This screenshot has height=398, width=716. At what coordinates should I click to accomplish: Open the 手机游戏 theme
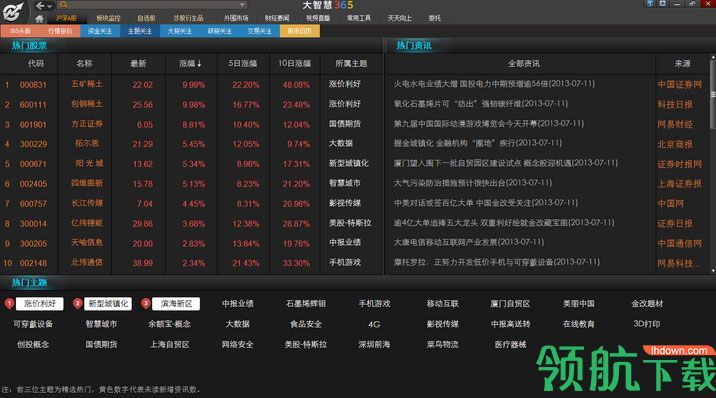tap(374, 304)
